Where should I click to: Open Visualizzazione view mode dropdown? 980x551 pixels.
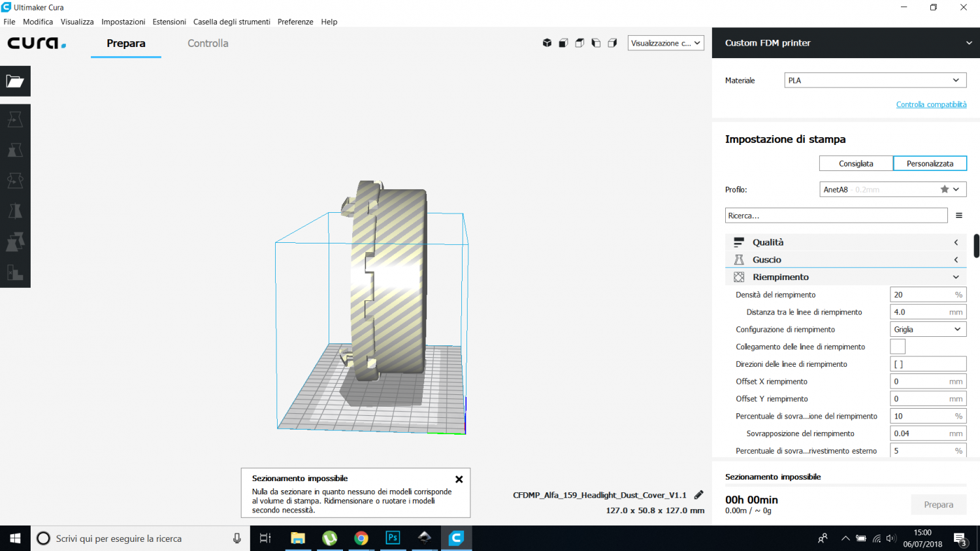coord(666,43)
